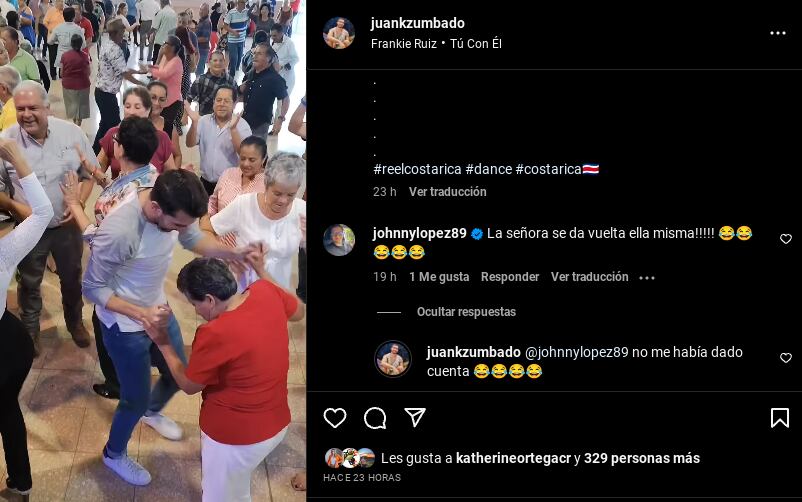The width and height of the screenshot is (802, 502).
Task: Open more options on johnnylopez89's comment
Action: pos(647,278)
